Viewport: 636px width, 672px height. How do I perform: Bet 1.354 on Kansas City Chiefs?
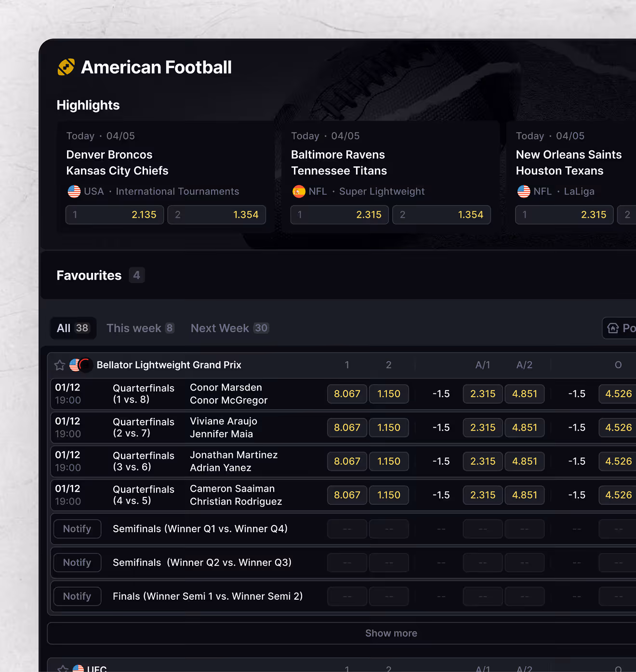click(217, 215)
